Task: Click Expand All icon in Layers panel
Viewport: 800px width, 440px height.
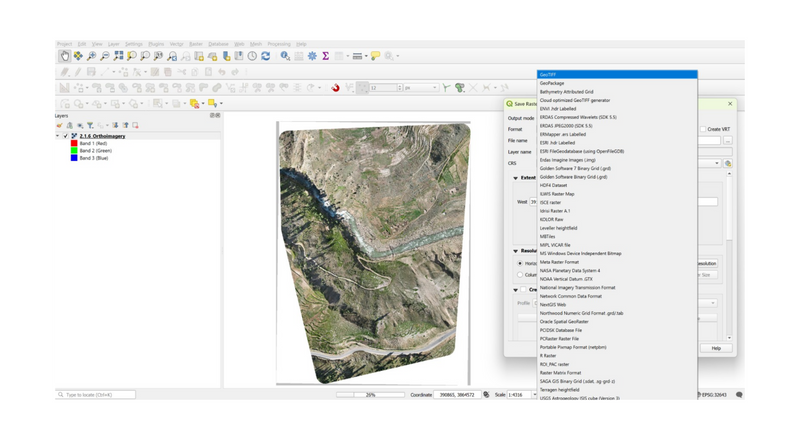Action: tap(115, 125)
